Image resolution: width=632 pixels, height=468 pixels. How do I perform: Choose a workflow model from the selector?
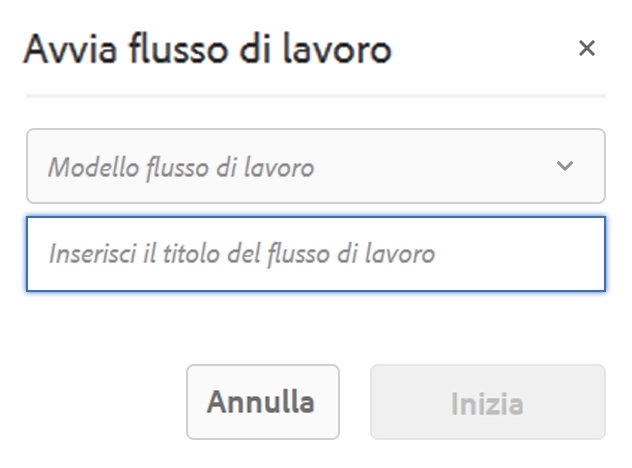[316, 166]
